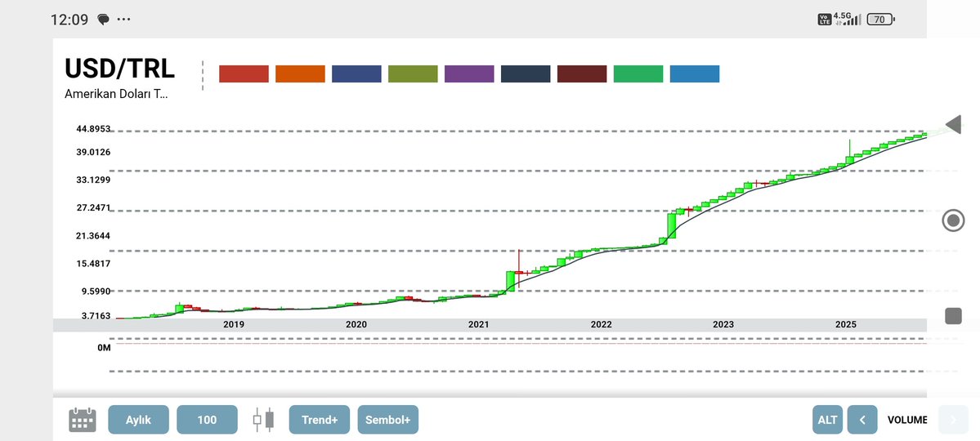Tap the 9.5990 price axis label

96,291
